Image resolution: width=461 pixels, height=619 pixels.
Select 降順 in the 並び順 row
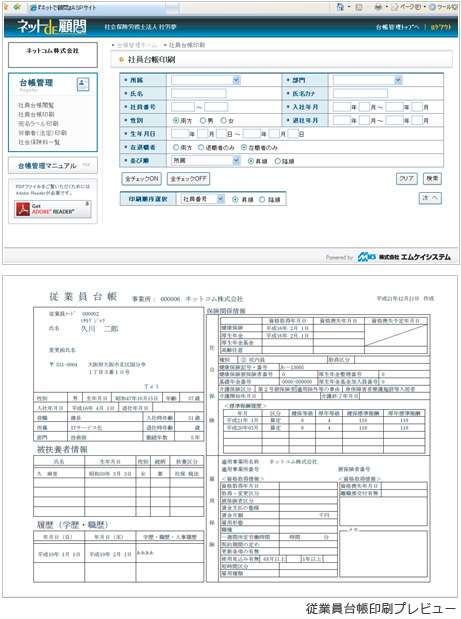(277, 161)
